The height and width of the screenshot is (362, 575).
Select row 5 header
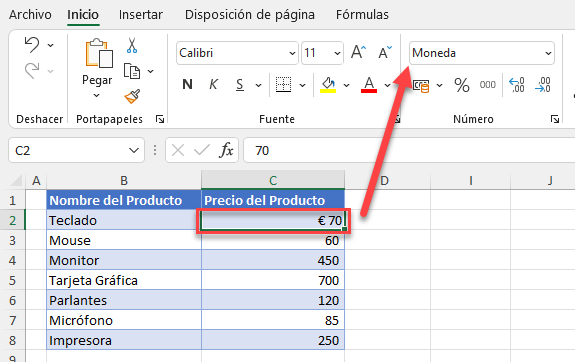pyautogui.click(x=12, y=280)
